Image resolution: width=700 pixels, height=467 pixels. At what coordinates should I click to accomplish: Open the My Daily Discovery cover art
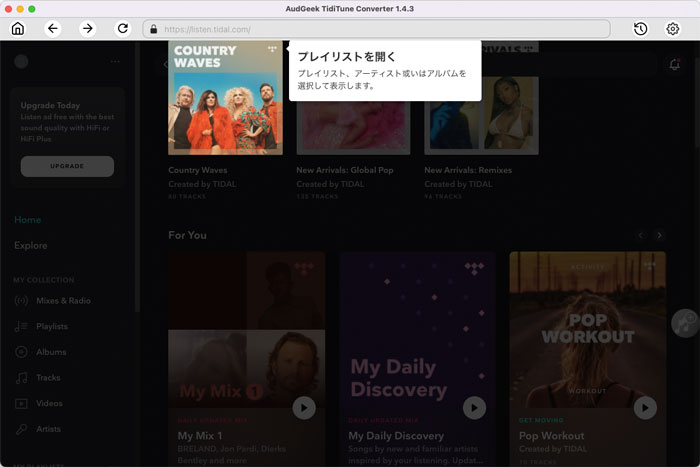417,329
